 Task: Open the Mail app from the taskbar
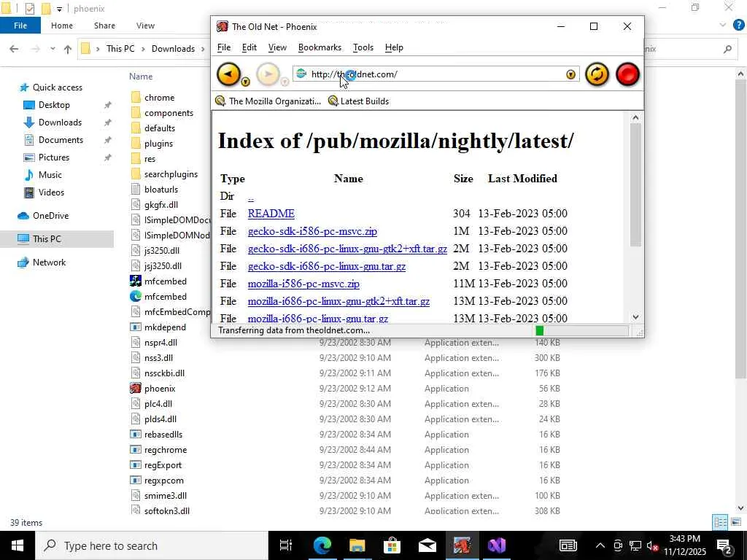coord(427,545)
